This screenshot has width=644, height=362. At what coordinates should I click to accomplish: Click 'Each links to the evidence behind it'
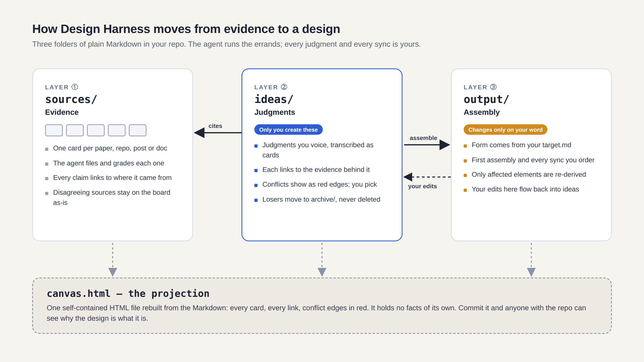[x=316, y=169]
